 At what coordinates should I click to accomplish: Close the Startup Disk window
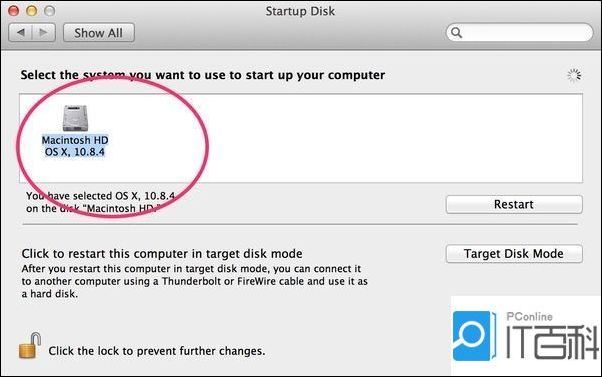coord(13,11)
